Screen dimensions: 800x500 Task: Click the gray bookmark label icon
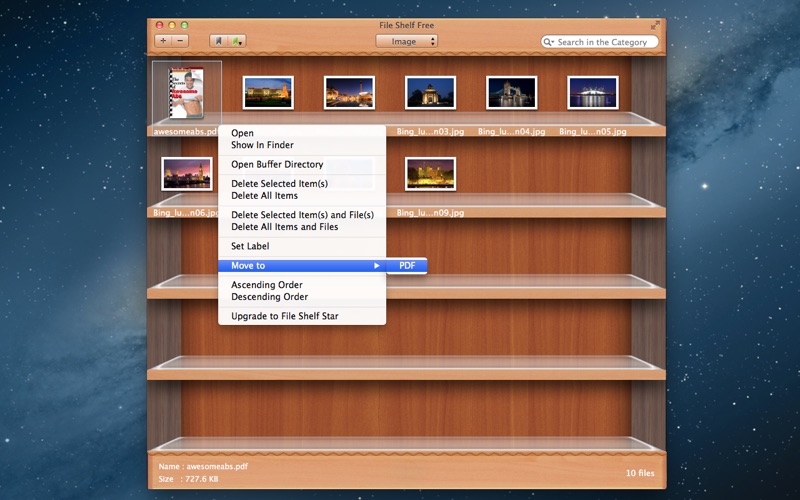(218, 41)
